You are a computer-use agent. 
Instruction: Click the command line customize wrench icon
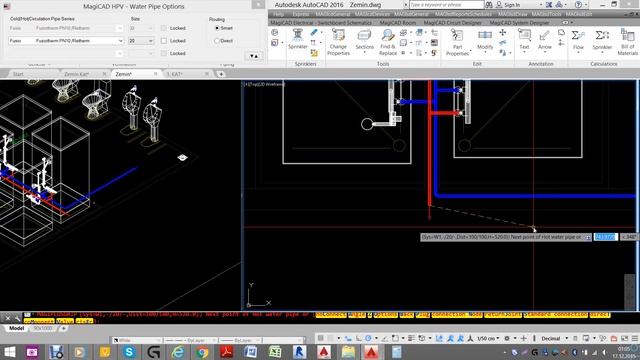pyautogui.click(x=18, y=318)
